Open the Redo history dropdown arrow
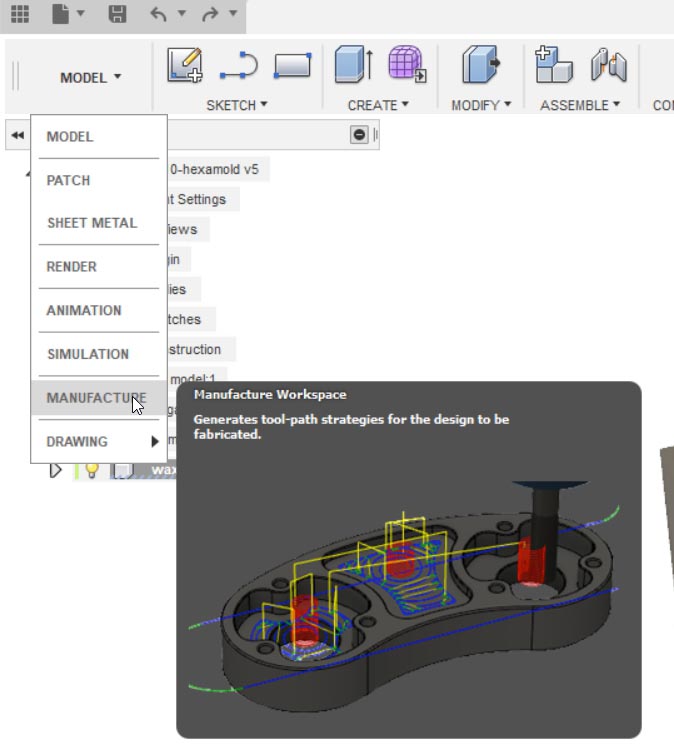 (233, 13)
